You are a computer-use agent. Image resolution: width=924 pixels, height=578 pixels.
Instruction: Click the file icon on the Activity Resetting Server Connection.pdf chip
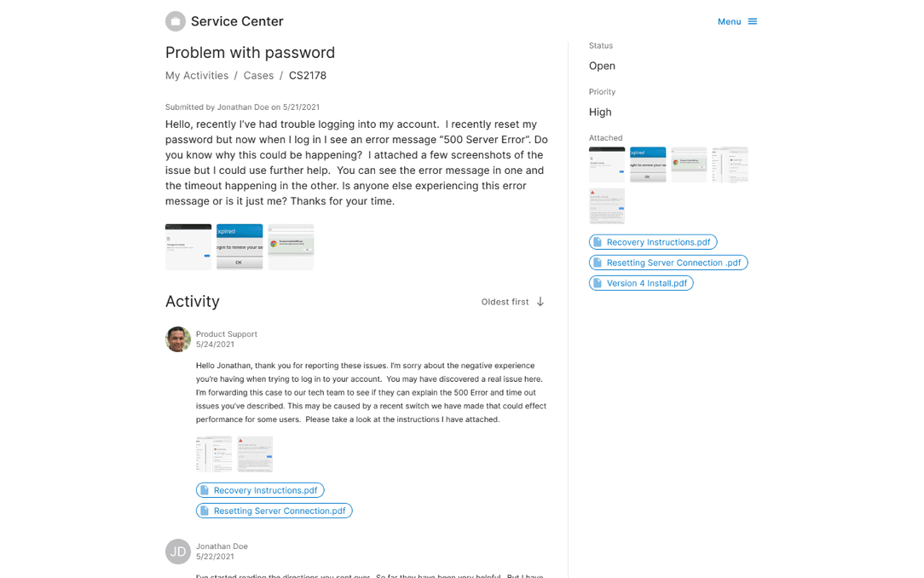tap(205, 511)
